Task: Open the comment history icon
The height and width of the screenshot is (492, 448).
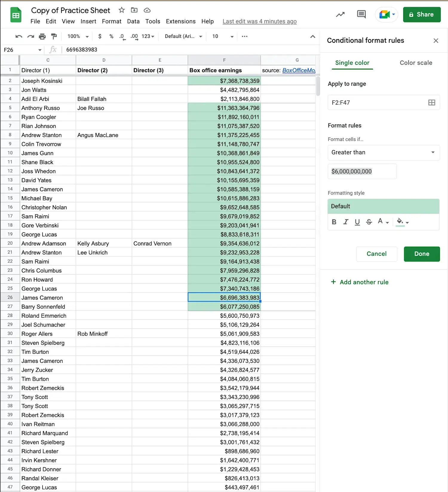Action: 361,14
